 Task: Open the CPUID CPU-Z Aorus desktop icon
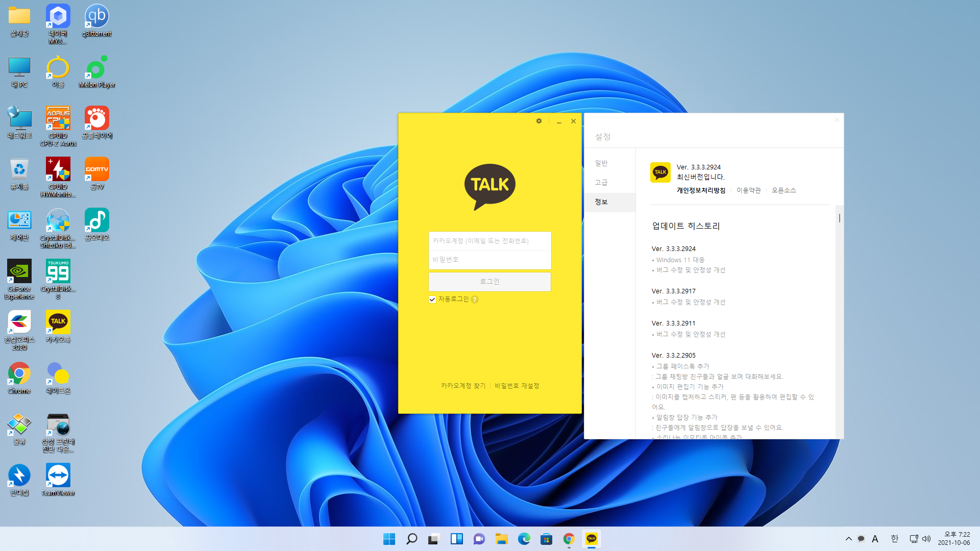58,126
